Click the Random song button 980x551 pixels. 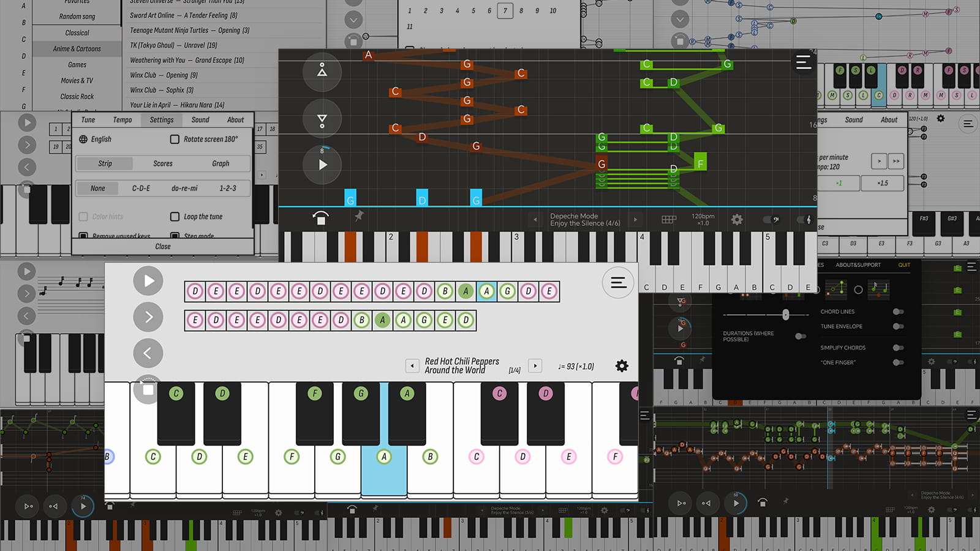tap(77, 17)
